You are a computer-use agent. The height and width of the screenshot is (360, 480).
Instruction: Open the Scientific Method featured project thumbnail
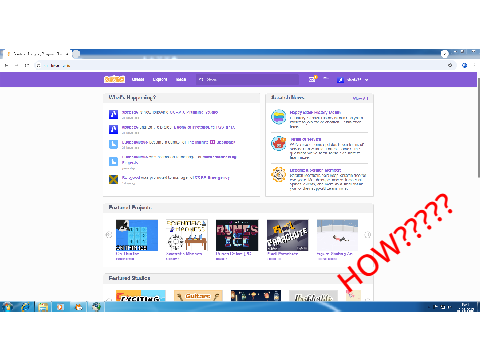pos(187,235)
